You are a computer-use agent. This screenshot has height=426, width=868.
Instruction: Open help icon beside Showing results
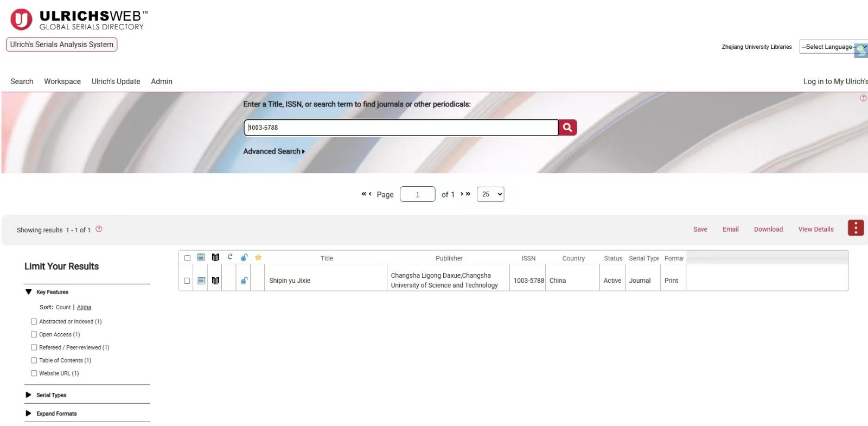coord(99,229)
